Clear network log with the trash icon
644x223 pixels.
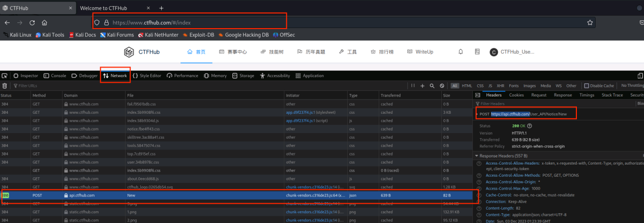[x=5, y=86]
